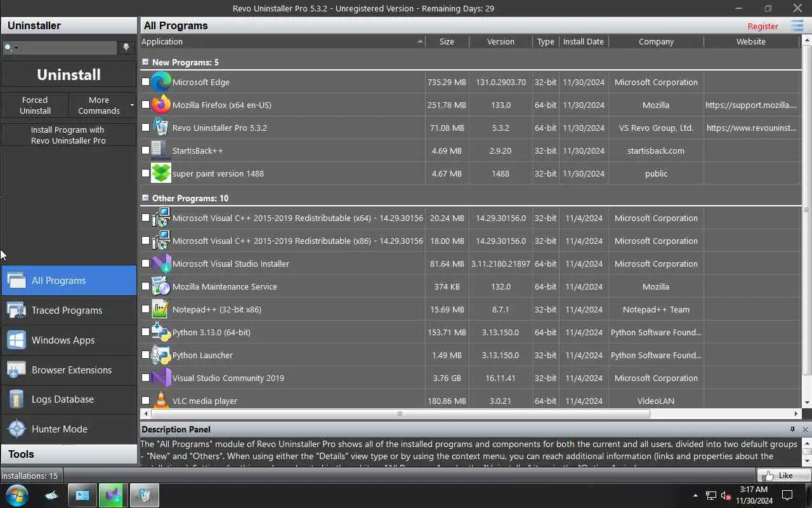
Task: Click the taskbar clock showing 3:17 AM
Action: 754,495
